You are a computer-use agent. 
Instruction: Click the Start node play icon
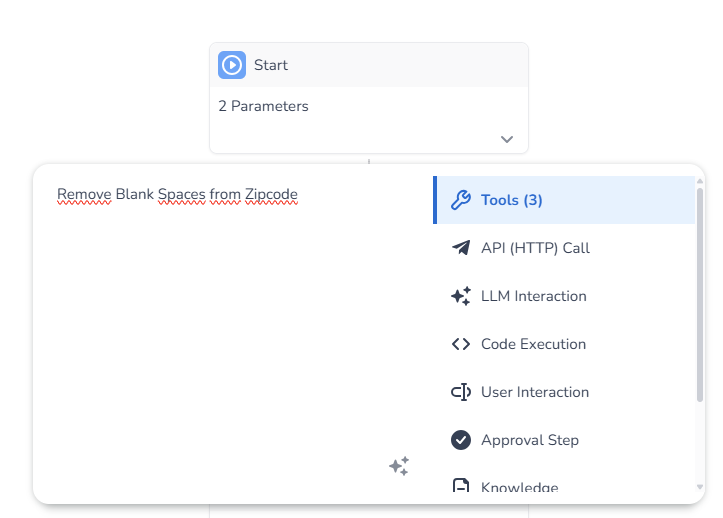click(232, 65)
